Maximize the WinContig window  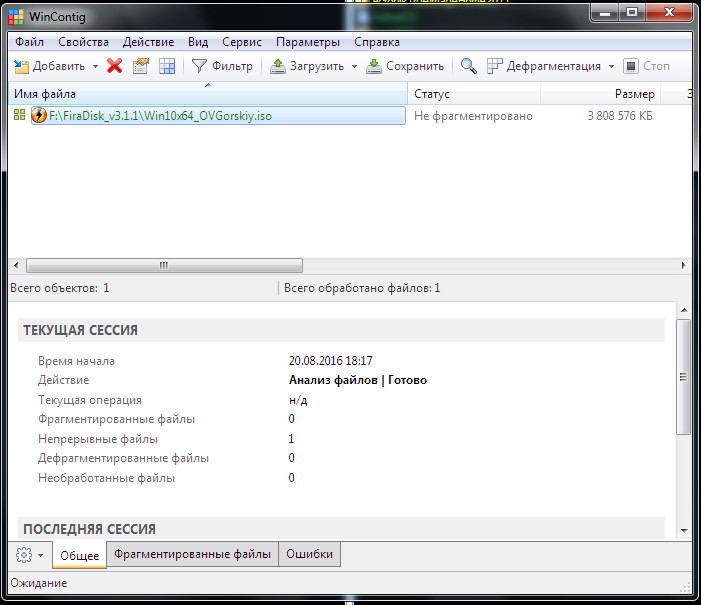click(632, 13)
